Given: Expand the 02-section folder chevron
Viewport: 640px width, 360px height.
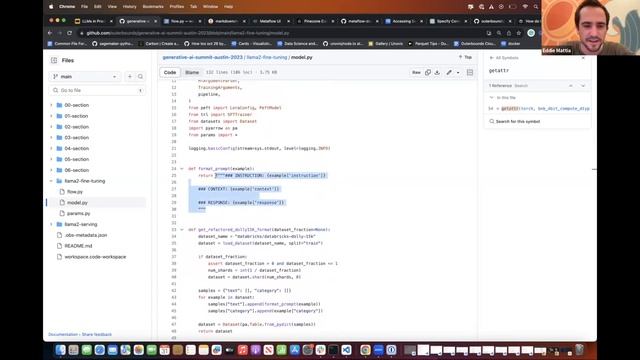Looking at the screenshot, I should 51,127.
